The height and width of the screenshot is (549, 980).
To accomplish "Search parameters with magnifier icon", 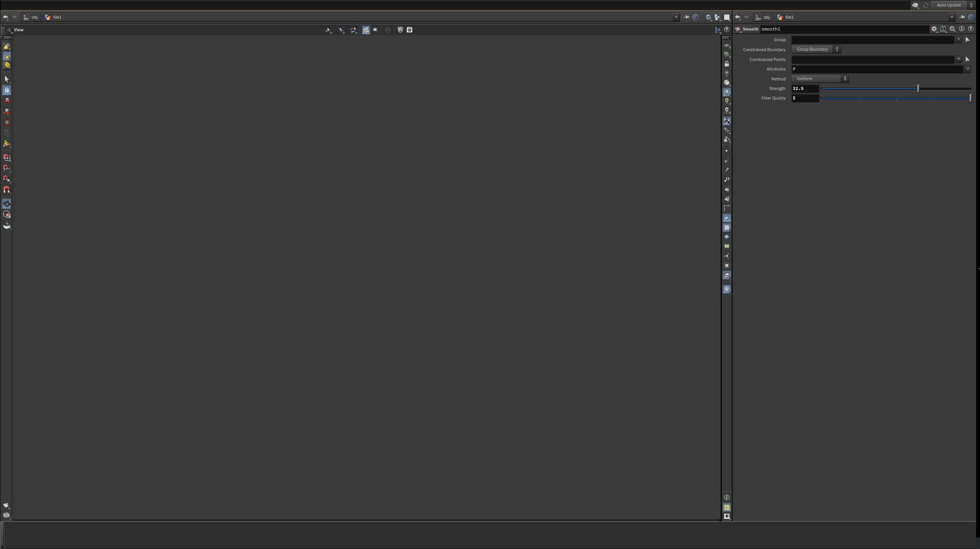I will click(952, 29).
